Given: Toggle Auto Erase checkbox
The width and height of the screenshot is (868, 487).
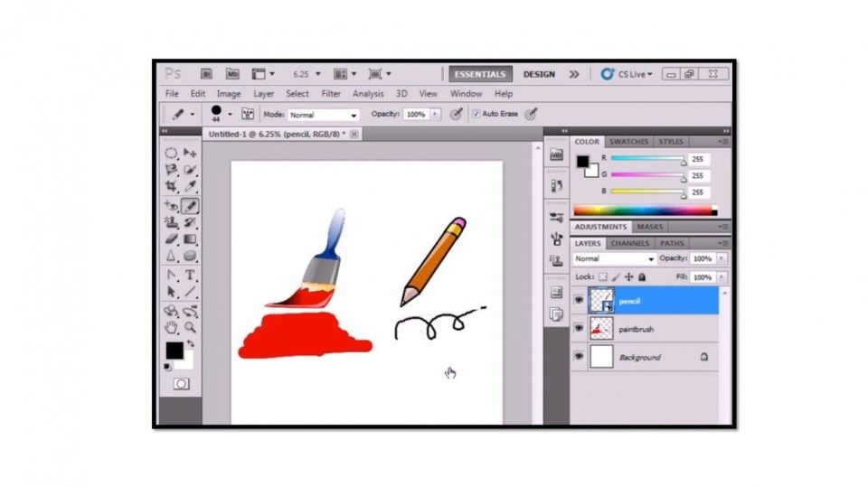Looking at the screenshot, I should 476,114.
